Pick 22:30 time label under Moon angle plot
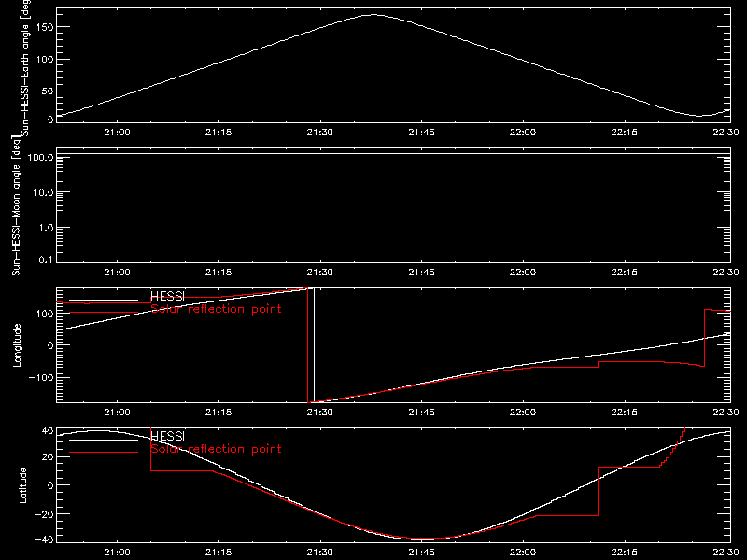The width and height of the screenshot is (747, 560). pos(726,272)
